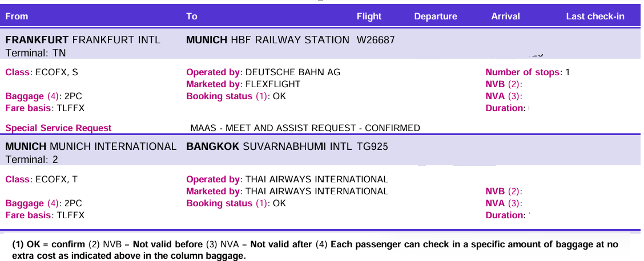
Task: Click the Arrival column header
Action: pos(505,16)
